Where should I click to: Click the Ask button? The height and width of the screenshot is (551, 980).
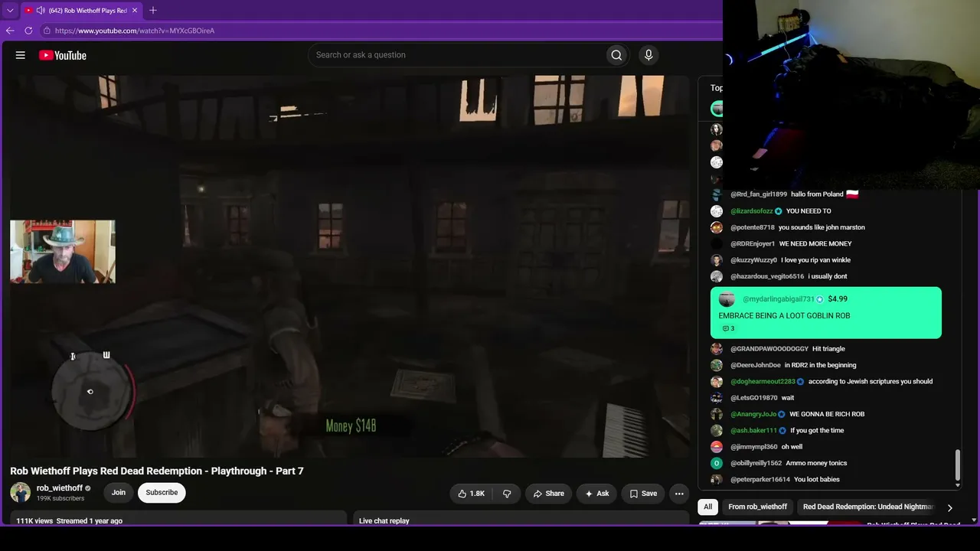click(596, 494)
